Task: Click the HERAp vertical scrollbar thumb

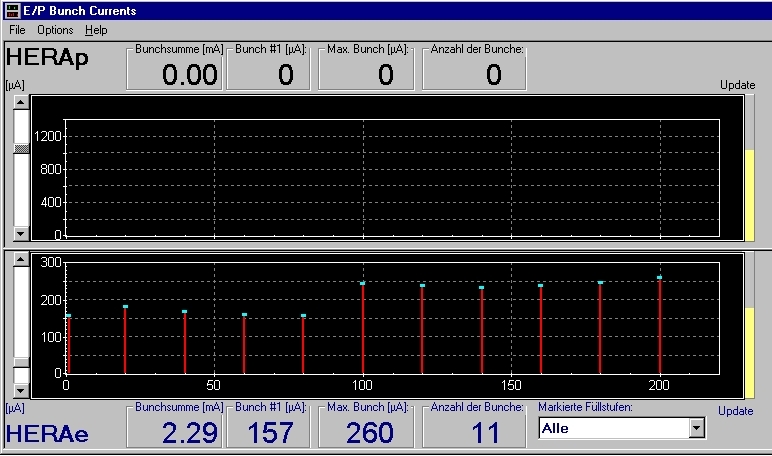Action: [21, 149]
